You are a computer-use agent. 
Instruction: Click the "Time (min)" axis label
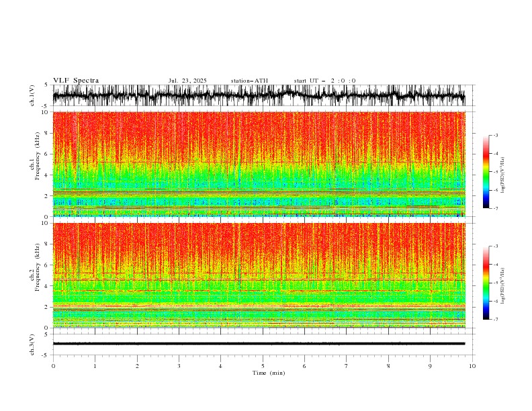269,373
